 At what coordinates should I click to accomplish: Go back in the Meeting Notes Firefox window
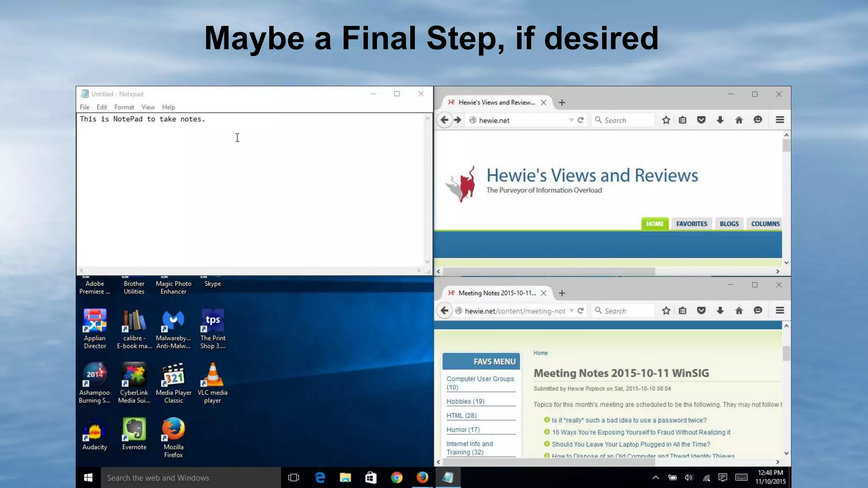(x=444, y=311)
